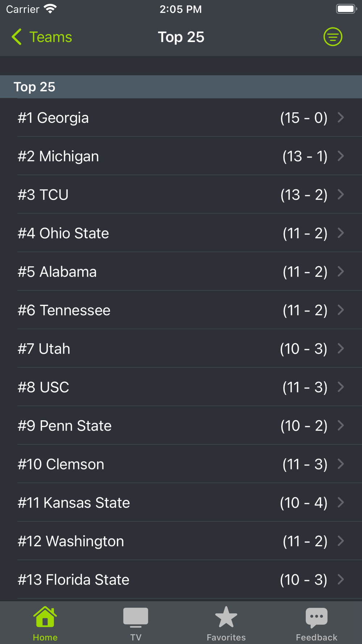
Task: Tap Washington's (11 - 2) record
Action: tap(305, 541)
